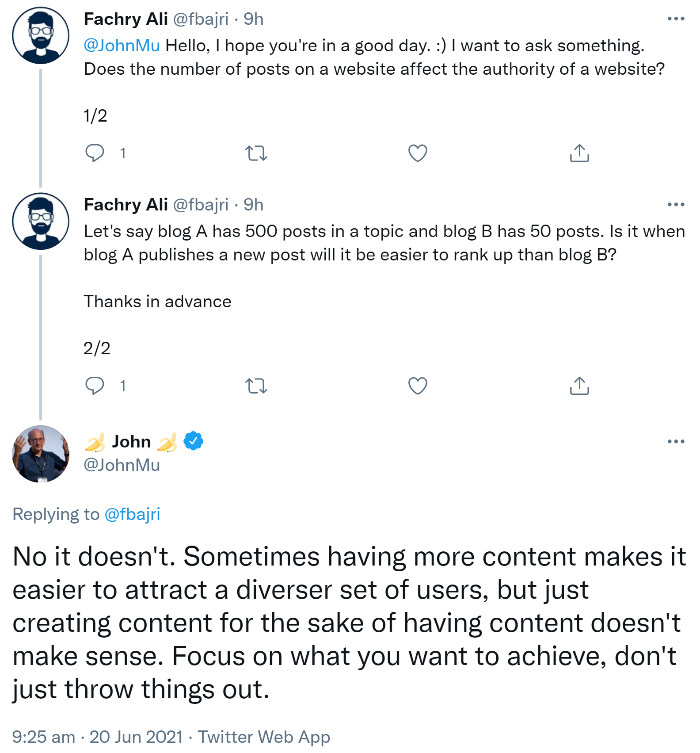Click Fachry Ali's avatar on first tweet

pos(41,35)
